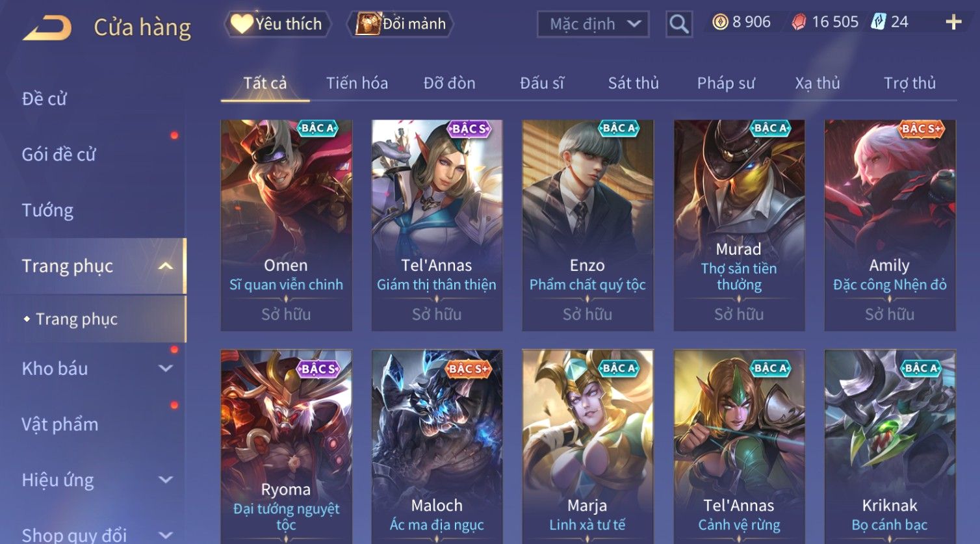The width and height of the screenshot is (980, 544).
Task: Open Yêu thích heart favorites
Action: coord(277,24)
